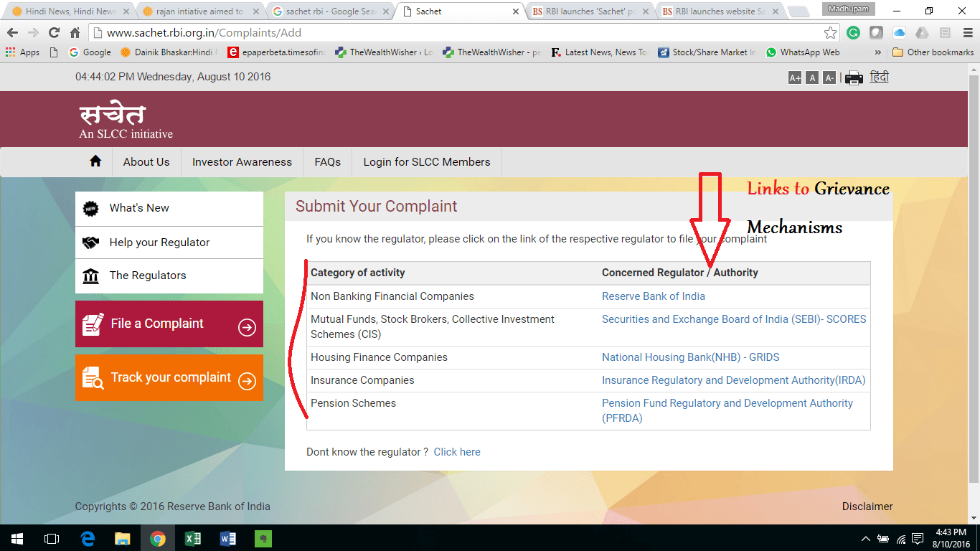
Task: Click the address bar URL
Action: click(x=204, y=33)
